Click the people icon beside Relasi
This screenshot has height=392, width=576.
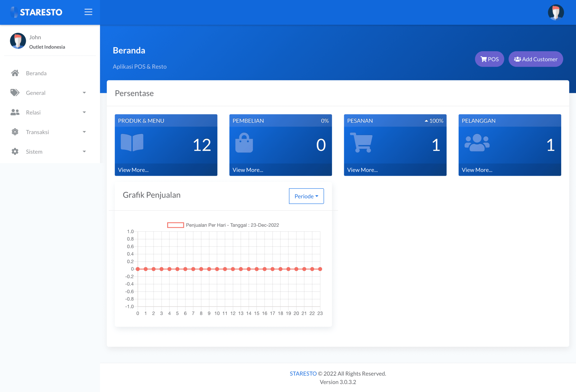pyautogui.click(x=15, y=112)
